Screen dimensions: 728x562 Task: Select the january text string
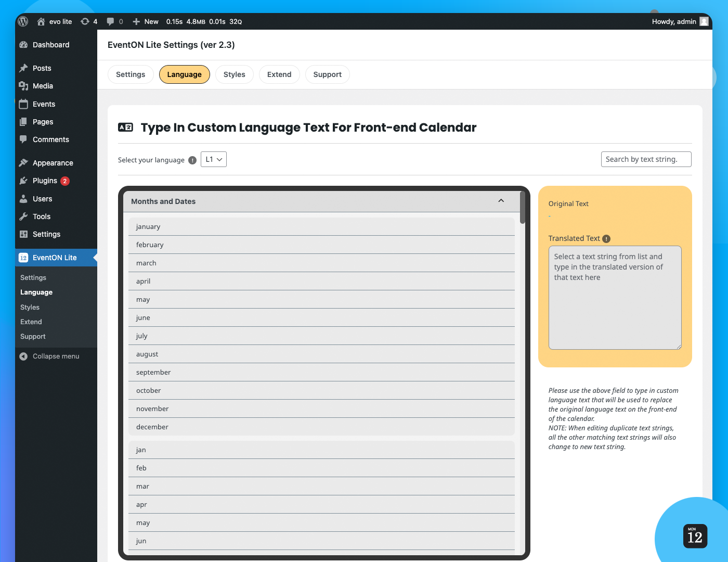[321, 226]
